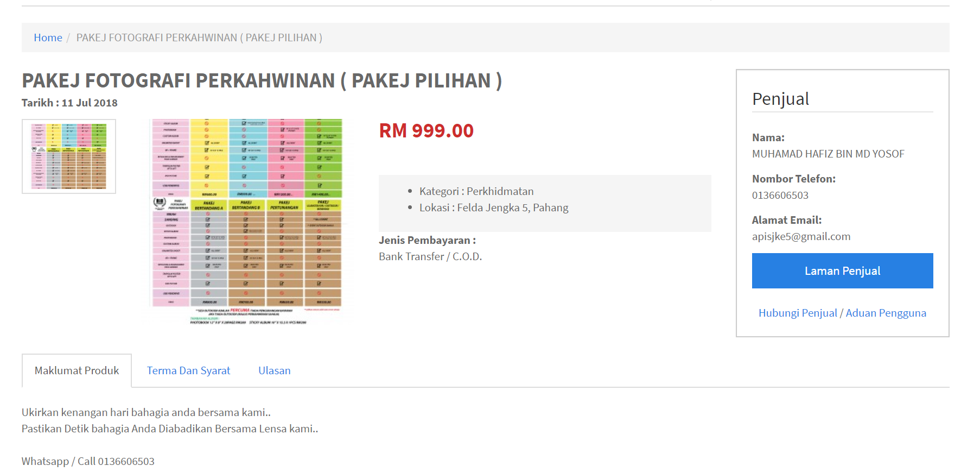The width and height of the screenshot is (980, 472).
Task: Click the large product title heading
Action: (x=262, y=80)
